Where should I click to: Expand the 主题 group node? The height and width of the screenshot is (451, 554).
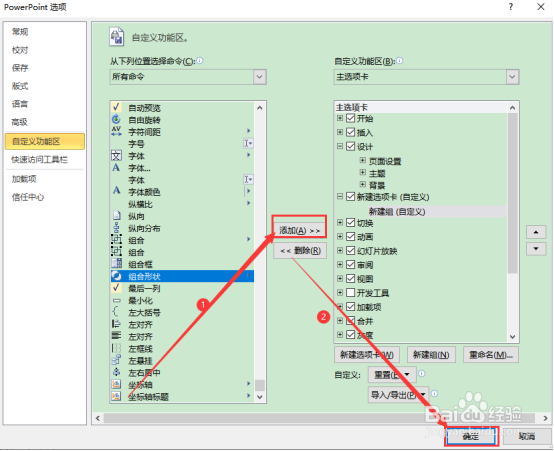(x=363, y=172)
